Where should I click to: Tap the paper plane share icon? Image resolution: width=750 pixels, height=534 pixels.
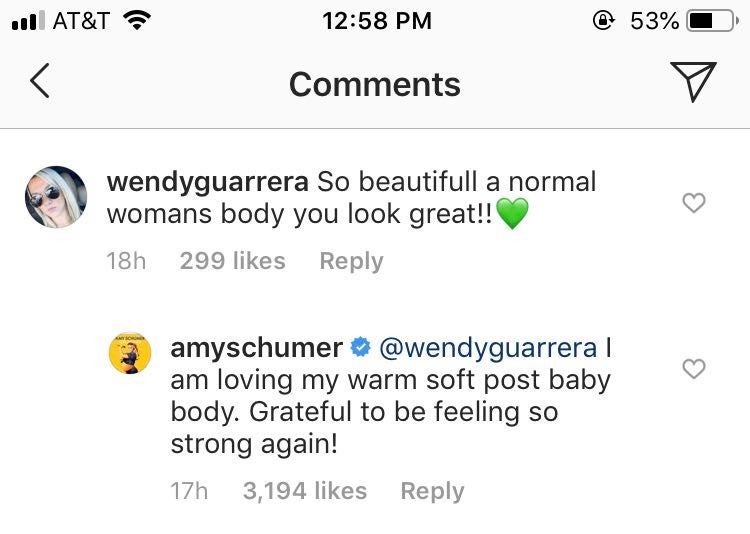point(691,83)
